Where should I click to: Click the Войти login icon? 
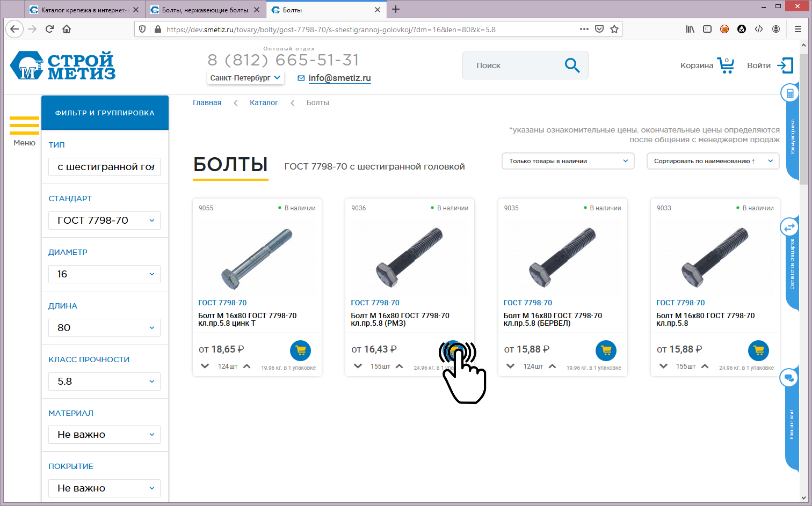pyautogui.click(x=785, y=65)
